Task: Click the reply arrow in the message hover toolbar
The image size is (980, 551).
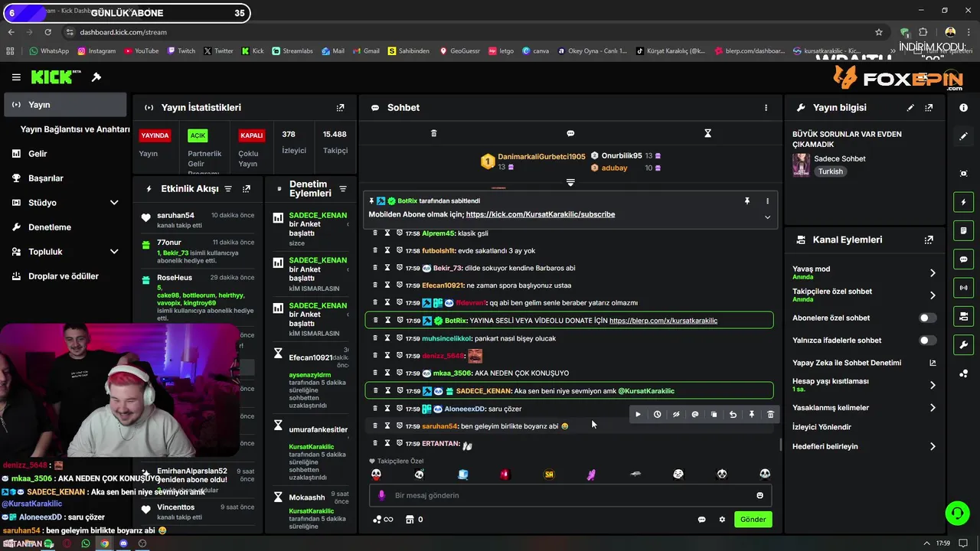Action: tap(733, 415)
